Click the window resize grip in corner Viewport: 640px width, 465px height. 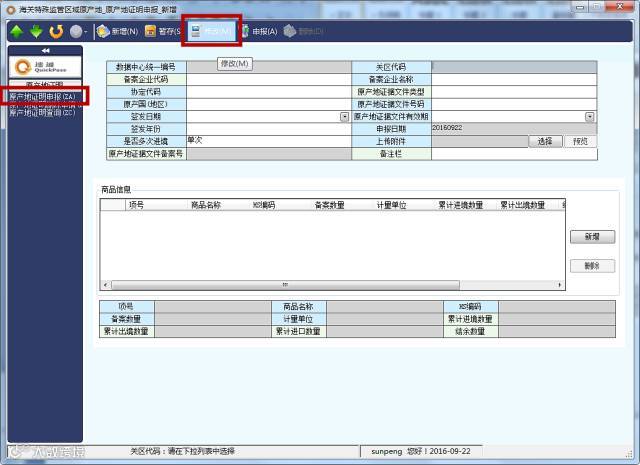tap(629, 453)
